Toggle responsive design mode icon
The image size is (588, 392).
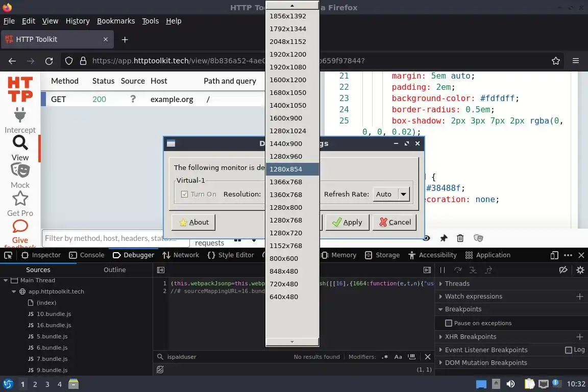point(554,255)
